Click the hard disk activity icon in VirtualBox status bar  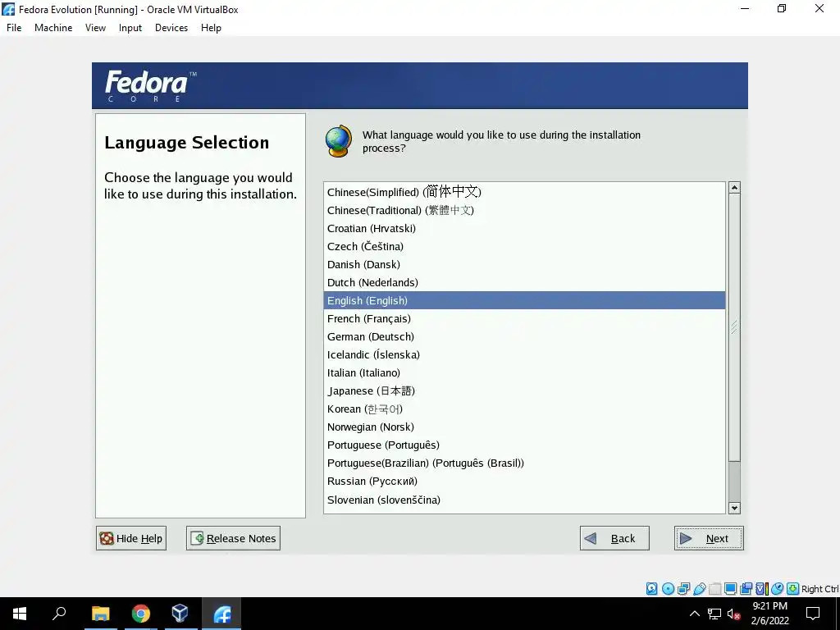651,589
